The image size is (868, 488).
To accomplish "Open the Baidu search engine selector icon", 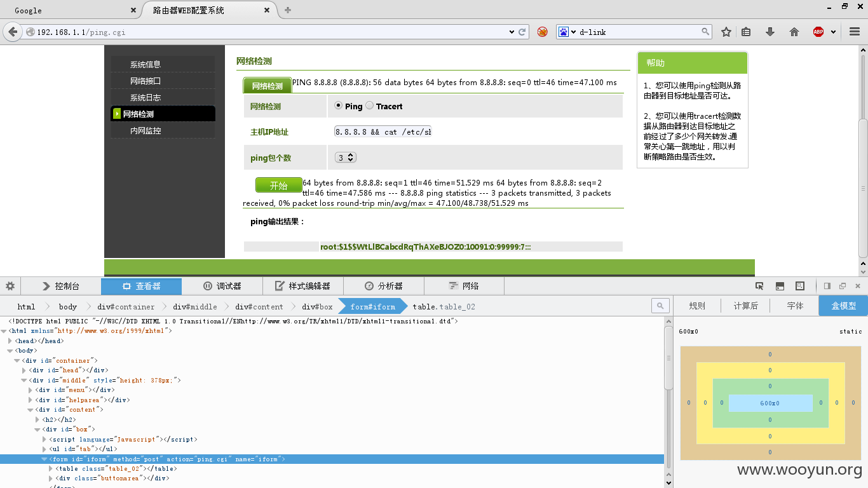I will coord(564,32).
